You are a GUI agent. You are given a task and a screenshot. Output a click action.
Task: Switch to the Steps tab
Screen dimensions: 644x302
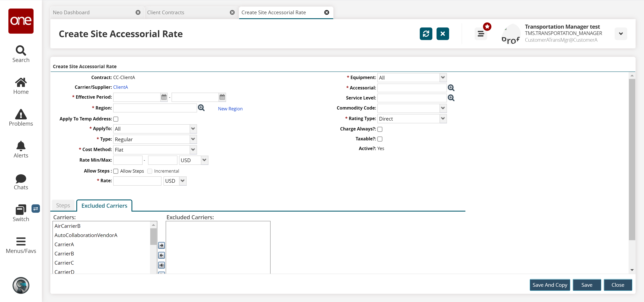coord(63,205)
